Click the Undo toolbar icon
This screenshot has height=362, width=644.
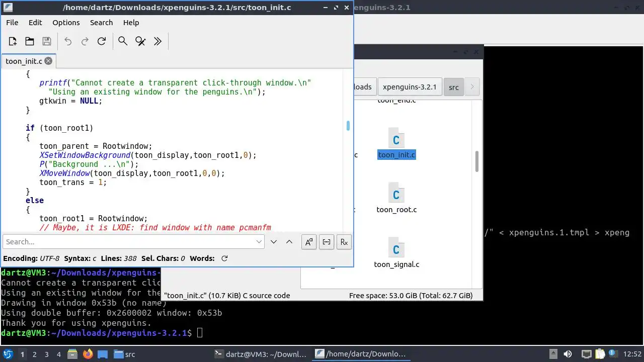point(68,41)
